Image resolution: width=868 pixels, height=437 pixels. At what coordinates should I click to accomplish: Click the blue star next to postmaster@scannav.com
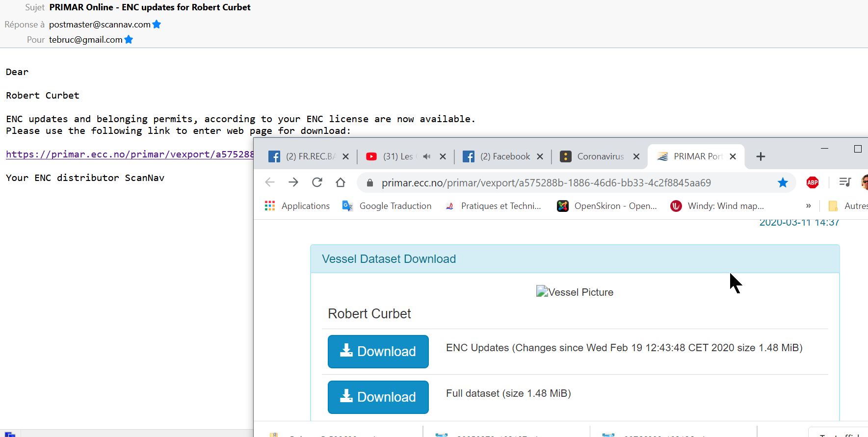pyautogui.click(x=157, y=24)
